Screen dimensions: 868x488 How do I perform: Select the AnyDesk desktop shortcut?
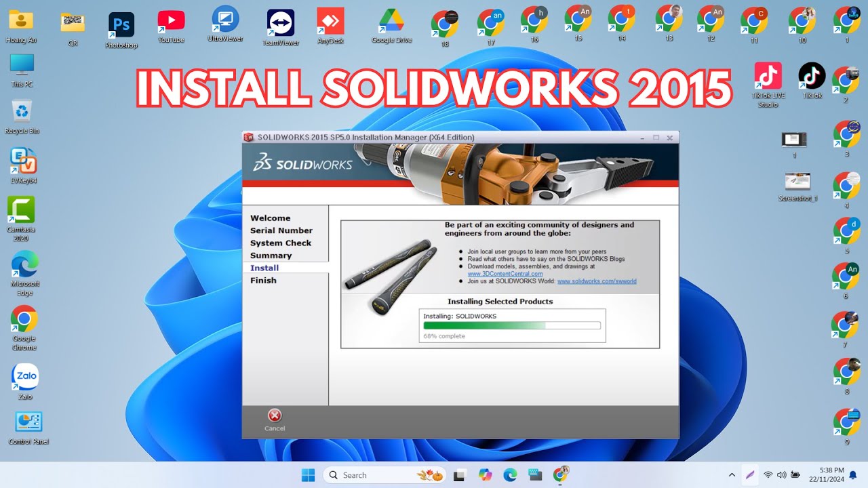tap(330, 26)
